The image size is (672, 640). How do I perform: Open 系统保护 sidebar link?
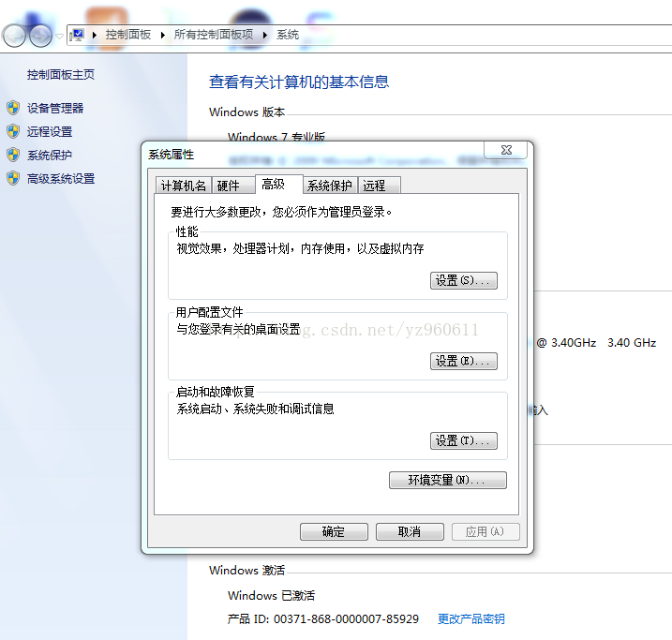[x=50, y=155]
